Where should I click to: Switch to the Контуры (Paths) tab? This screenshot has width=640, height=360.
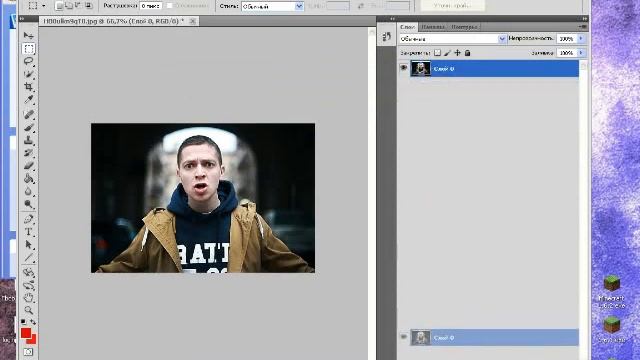coord(464,27)
